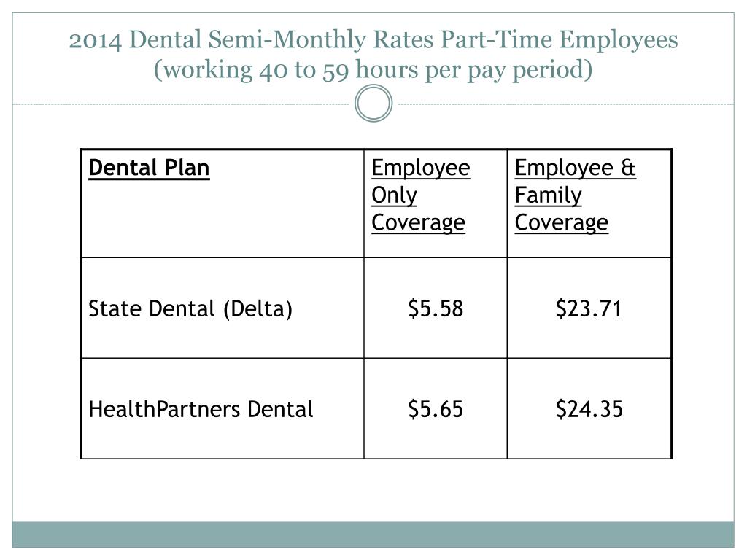
Task: Select the $24.35 rate cell
Action: [589, 409]
